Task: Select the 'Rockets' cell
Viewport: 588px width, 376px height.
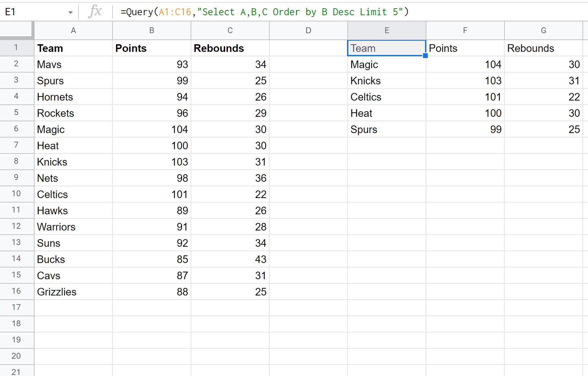Action: coord(74,113)
